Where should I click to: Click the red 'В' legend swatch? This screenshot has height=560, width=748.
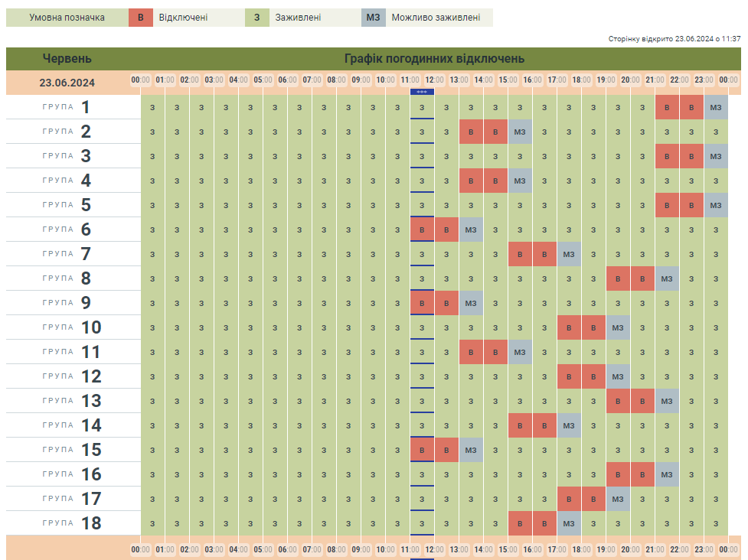pyautogui.click(x=140, y=18)
